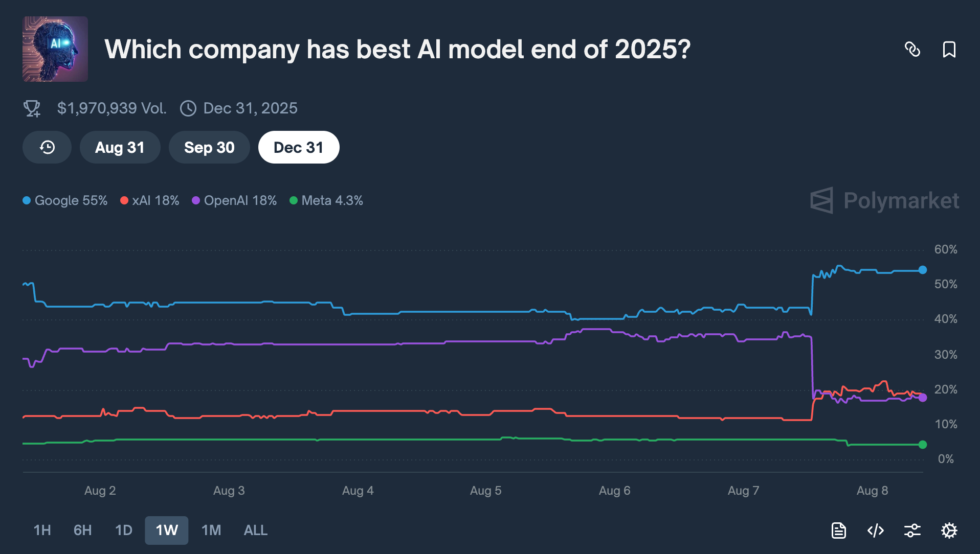Image resolution: width=980 pixels, height=554 pixels.
Task: Select the 1W time range
Action: tap(167, 530)
